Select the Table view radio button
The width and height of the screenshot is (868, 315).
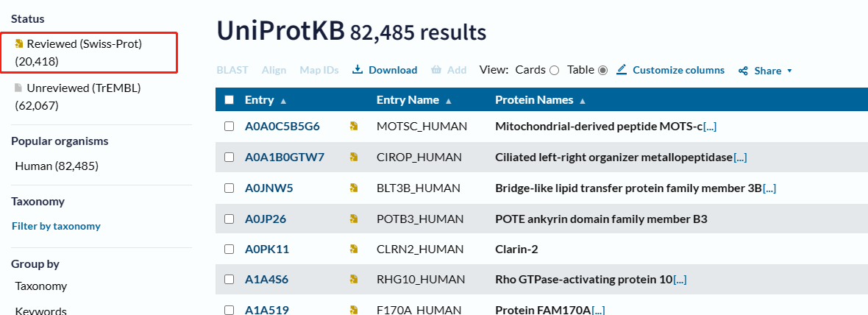coord(603,71)
